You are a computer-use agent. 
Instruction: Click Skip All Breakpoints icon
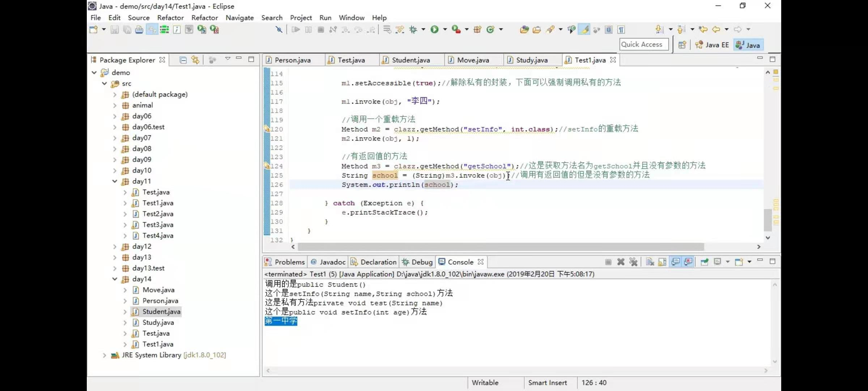tap(279, 30)
